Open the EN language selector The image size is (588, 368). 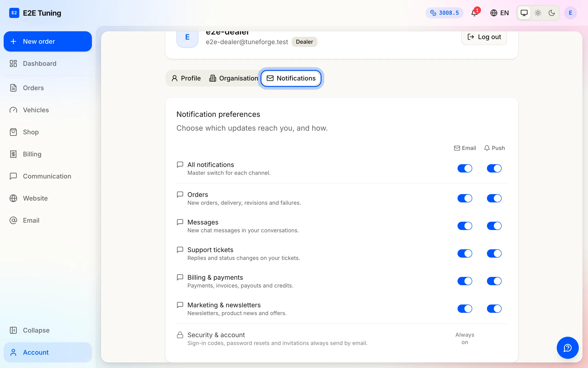coord(499,13)
